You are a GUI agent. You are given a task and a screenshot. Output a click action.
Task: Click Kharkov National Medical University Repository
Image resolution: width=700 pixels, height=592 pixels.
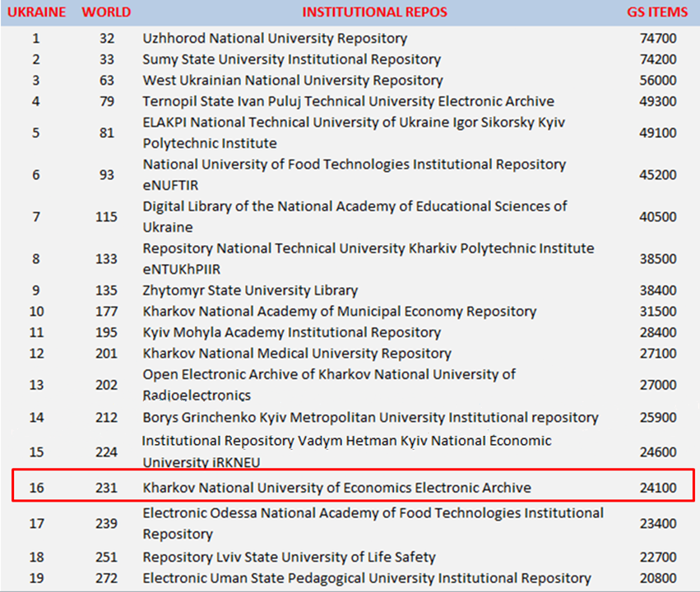click(x=297, y=354)
